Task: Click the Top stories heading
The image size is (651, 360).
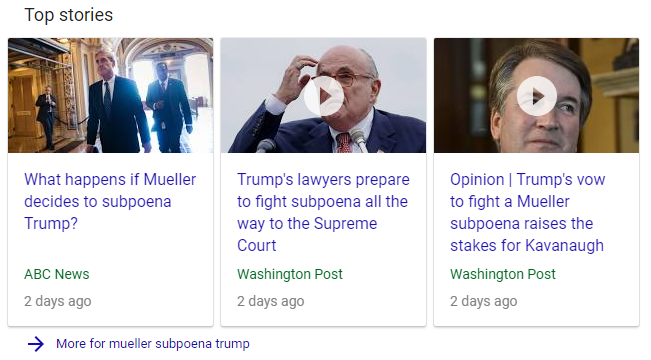Action: (69, 15)
